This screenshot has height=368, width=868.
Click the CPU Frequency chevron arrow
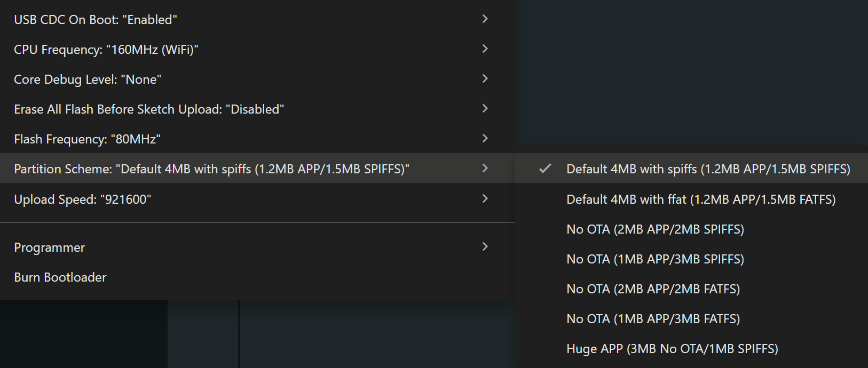pos(485,49)
